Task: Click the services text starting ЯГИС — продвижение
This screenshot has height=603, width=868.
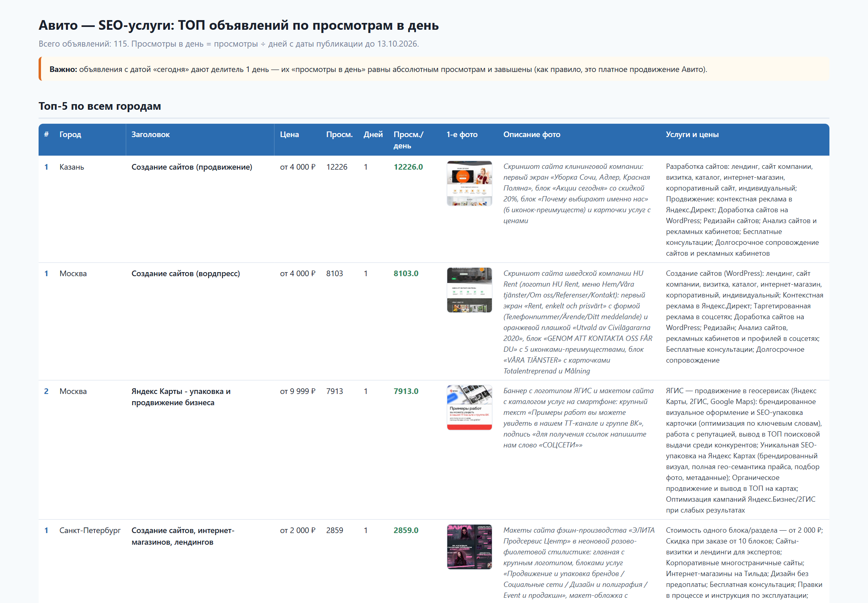Action: 744,450
